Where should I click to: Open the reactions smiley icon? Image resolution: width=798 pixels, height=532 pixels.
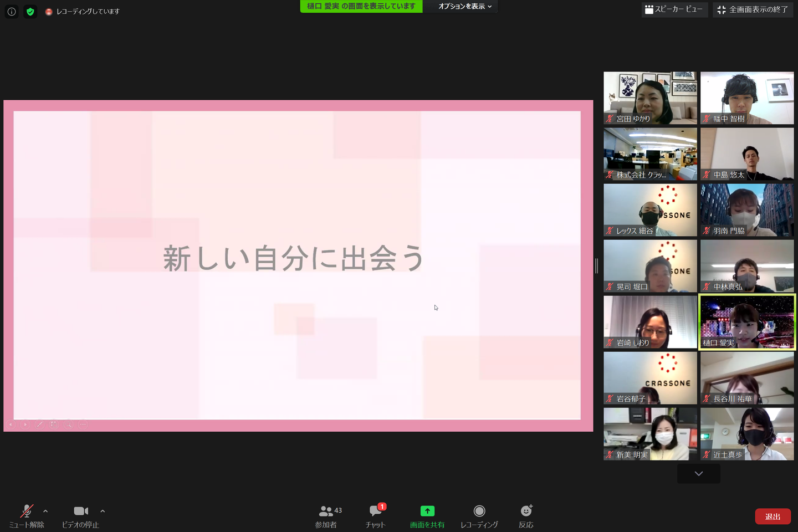point(526,510)
